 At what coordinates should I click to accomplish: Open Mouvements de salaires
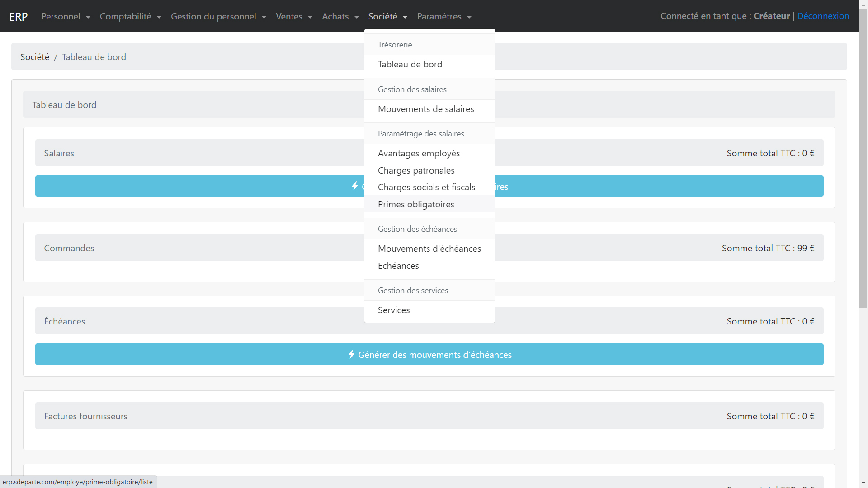click(426, 109)
